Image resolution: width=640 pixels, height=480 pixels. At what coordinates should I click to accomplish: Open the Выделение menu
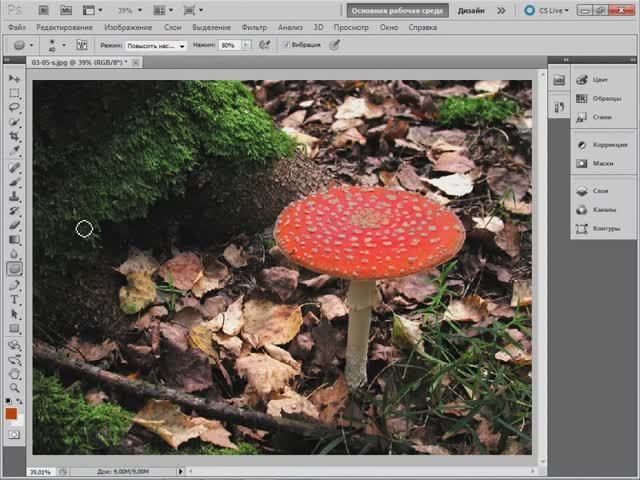click(211, 27)
